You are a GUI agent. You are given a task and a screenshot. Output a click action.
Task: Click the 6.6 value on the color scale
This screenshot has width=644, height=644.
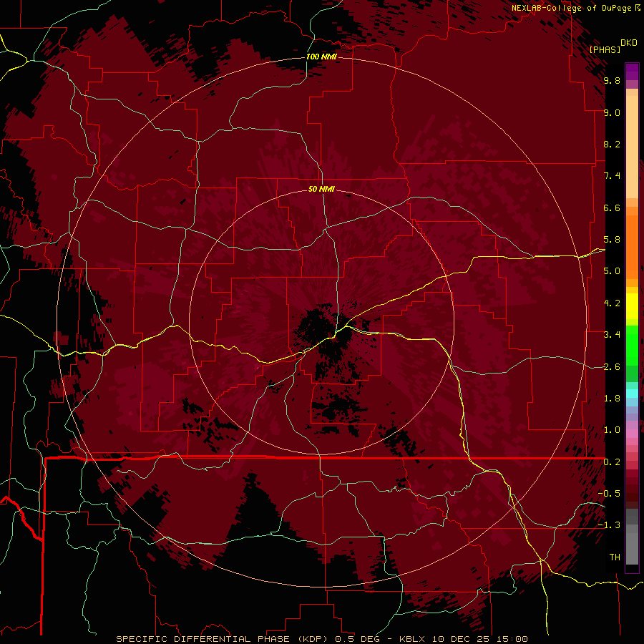coord(612,208)
